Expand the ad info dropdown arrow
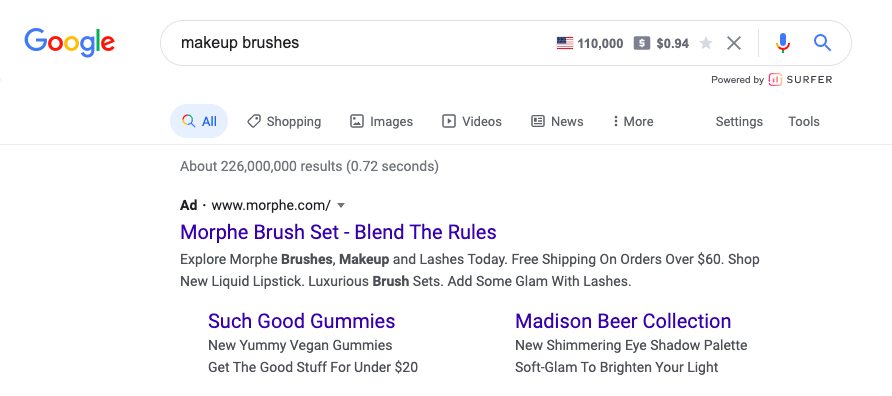 pos(341,205)
